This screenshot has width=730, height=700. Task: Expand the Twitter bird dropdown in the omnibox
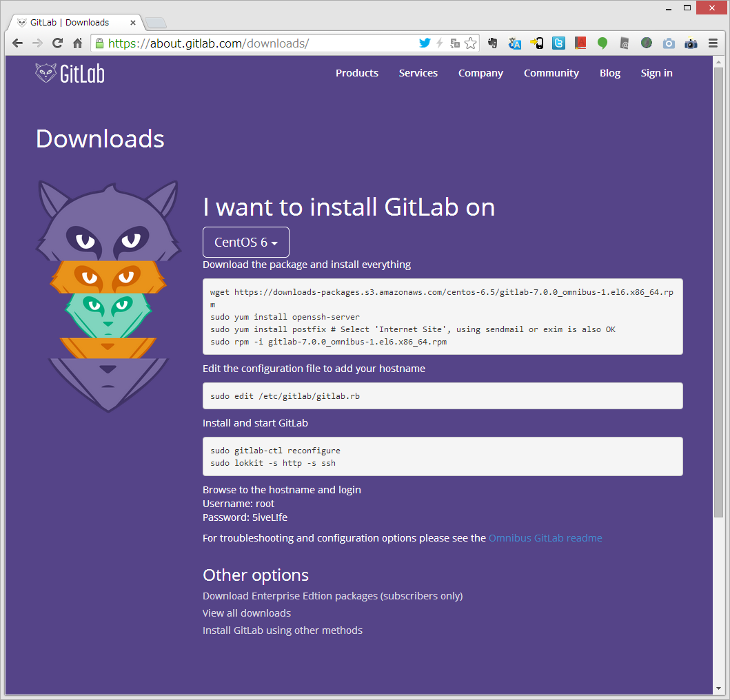click(x=425, y=43)
